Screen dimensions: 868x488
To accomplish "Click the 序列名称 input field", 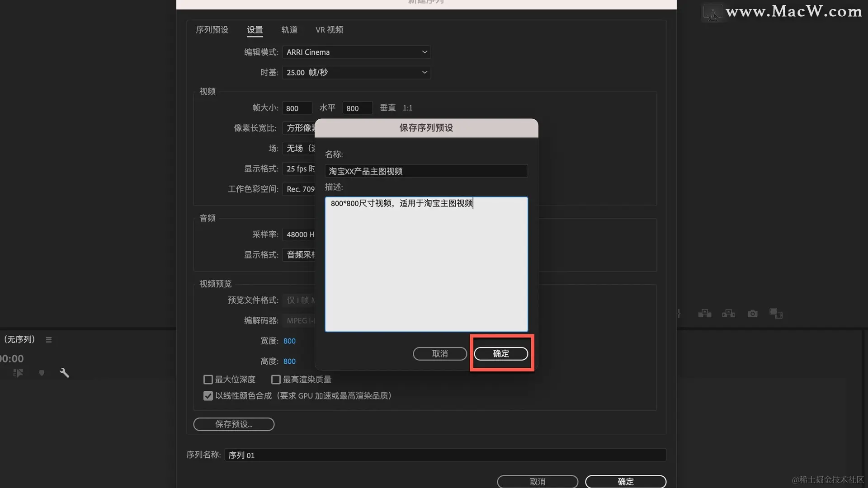I will pos(445,455).
